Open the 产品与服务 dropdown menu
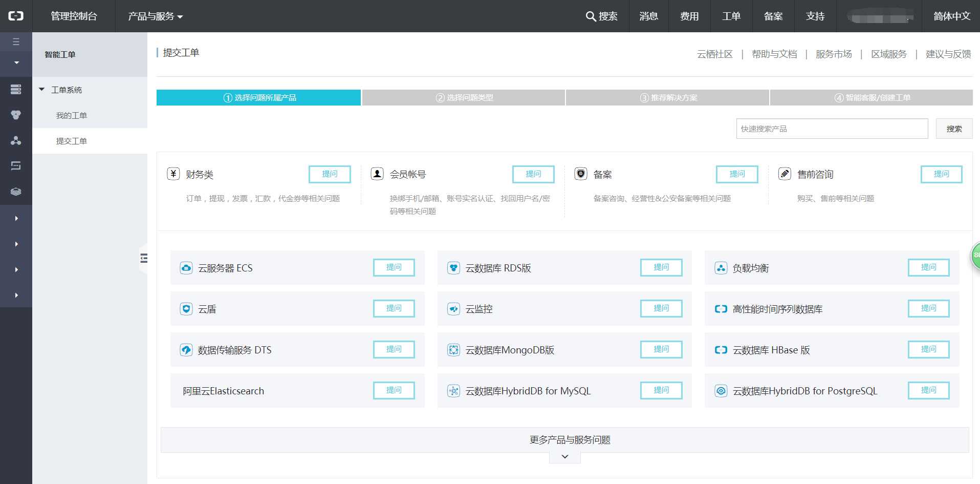Image resolution: width=980 pixels, height=484 pixels. pyautogui.click(x=155, y=16)
